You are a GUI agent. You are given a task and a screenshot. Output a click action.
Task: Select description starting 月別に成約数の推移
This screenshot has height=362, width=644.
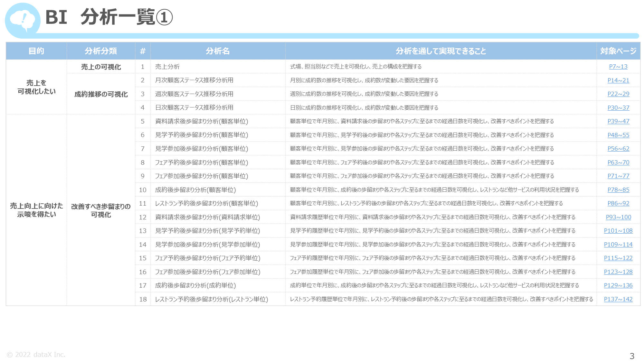pyautogui.click(x=364, y=80)
